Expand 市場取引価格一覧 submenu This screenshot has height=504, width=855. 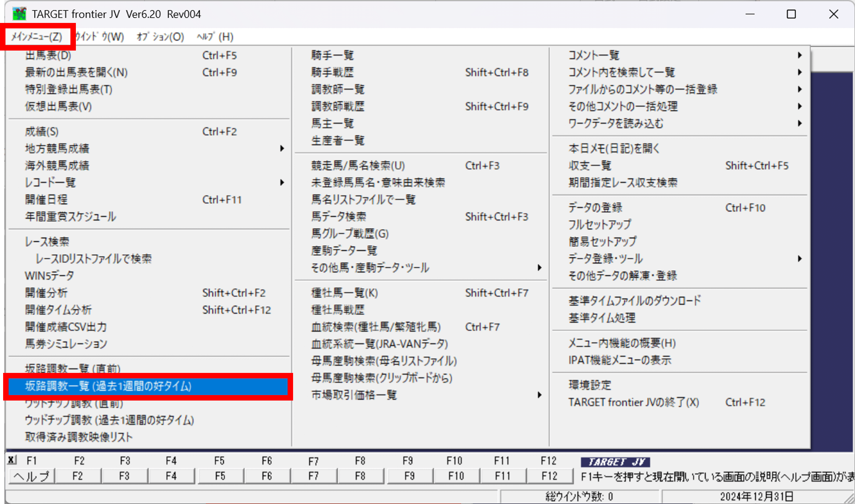pos(421,395)
